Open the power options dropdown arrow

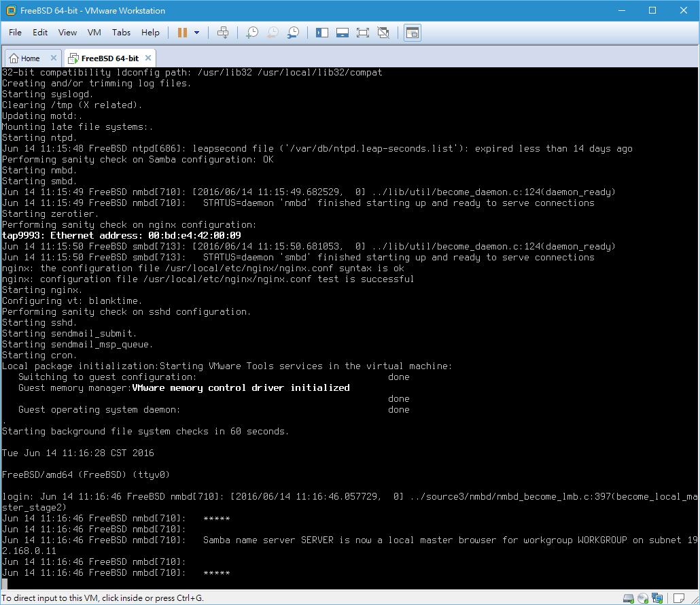tap(197, 33)
